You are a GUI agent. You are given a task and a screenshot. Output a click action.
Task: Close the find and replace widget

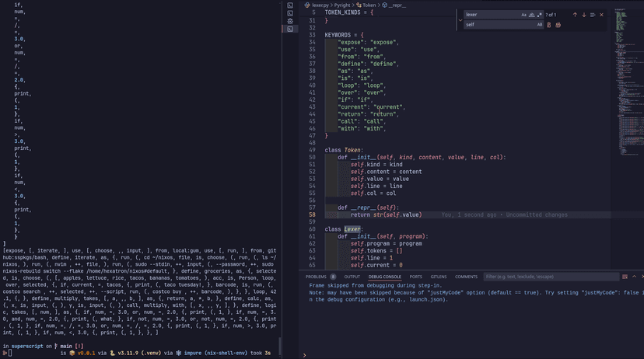pos(601,15)
